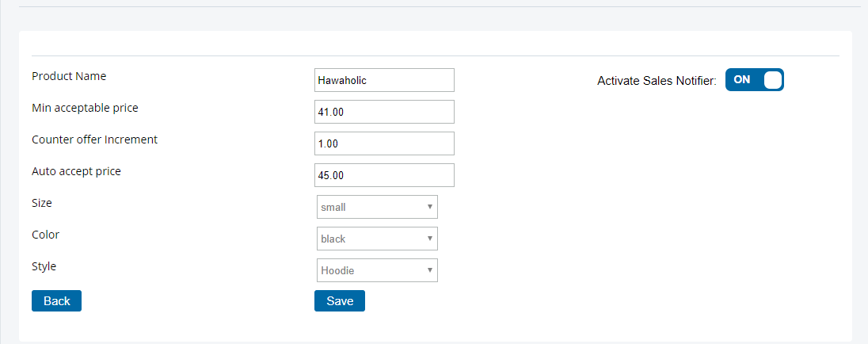Open the Style dropdown showing Hoodie
Screen dimensions: 868x344
pyautogui.click(x=377, y=270)
